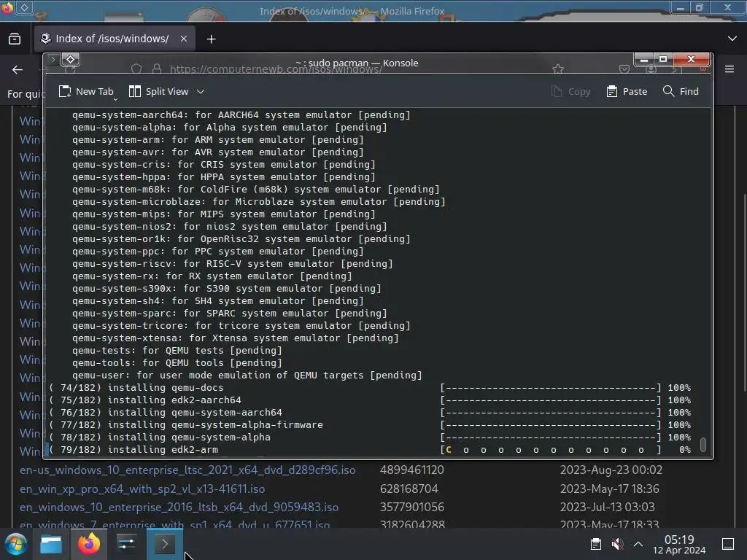The width and height of the screenshot is (747, 560).
Task: Click the date 2023-Jul-13 03:03
Action: 608,507
